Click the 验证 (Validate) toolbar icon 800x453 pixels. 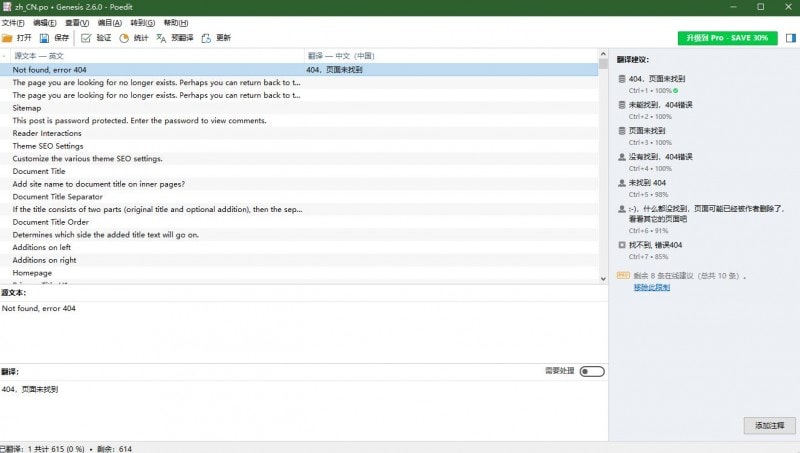[x=86, y=38]
